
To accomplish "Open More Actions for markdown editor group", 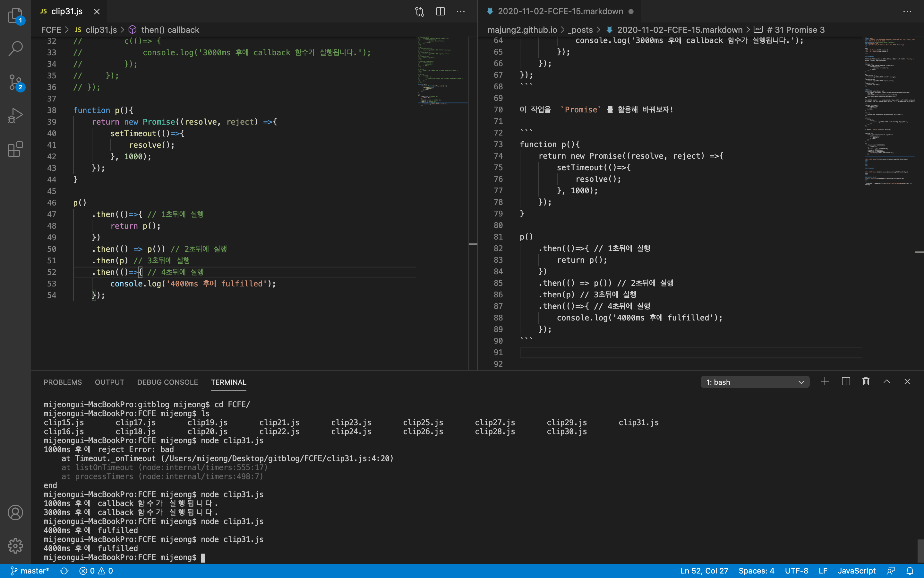I will click(x=907, y=12).
